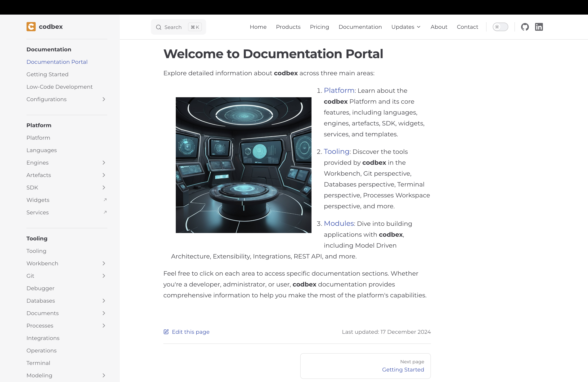
Task: Select the Pricing menu item
Action: (319, 27)
